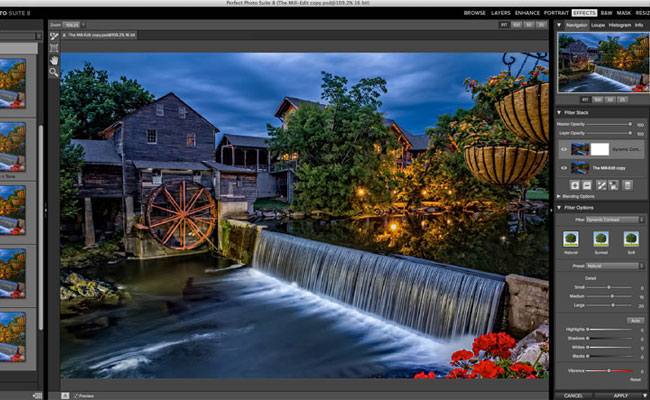This screenshot has height=400, width=650.
Task: Click the Highlights slider
Action: pos(609,330)
